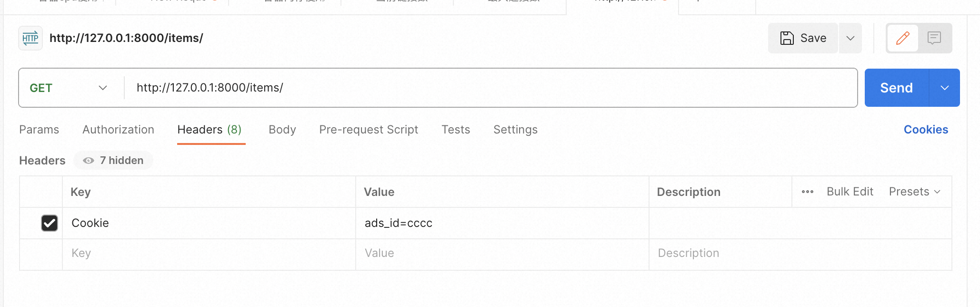Click the blue Send button
This screenshot has width=980, height=307.
coord(896,88)
